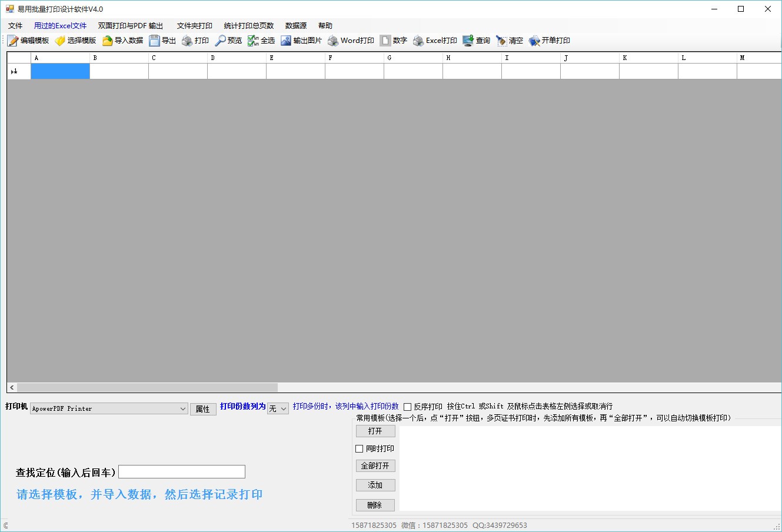
Task: Click the 删除 button
Action: coord(375,505)
